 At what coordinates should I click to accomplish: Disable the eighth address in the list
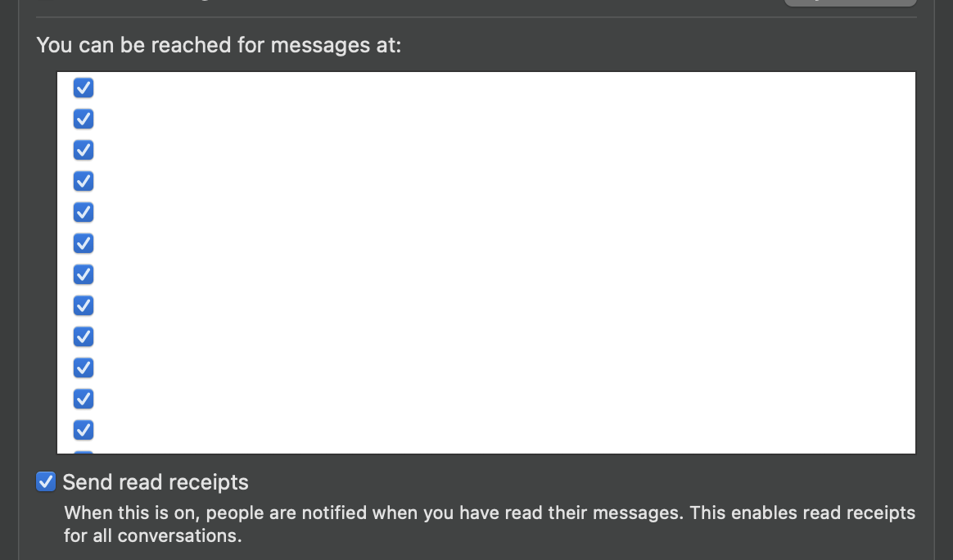83,305
